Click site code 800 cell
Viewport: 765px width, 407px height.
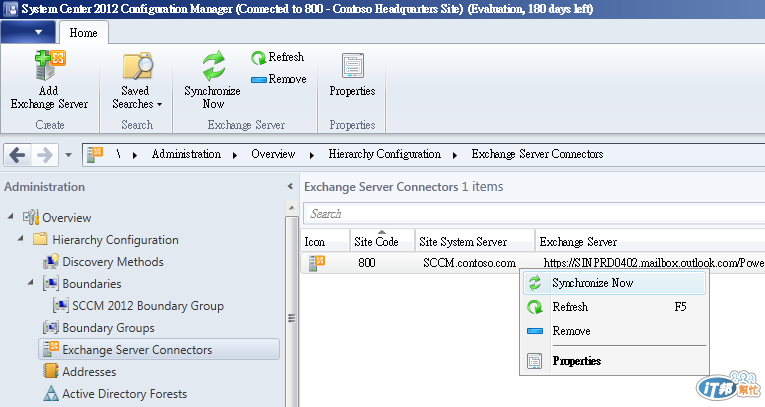[x=367, y=263]
